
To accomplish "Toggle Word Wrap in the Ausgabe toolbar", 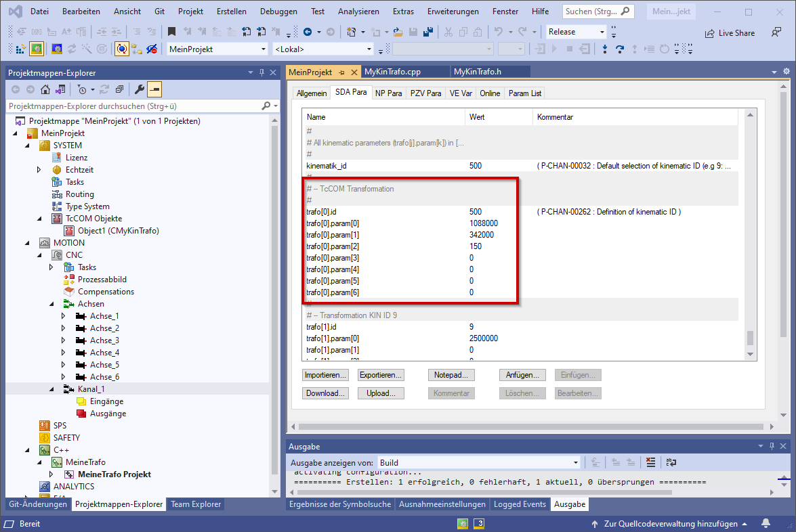I will pos(671,462).
